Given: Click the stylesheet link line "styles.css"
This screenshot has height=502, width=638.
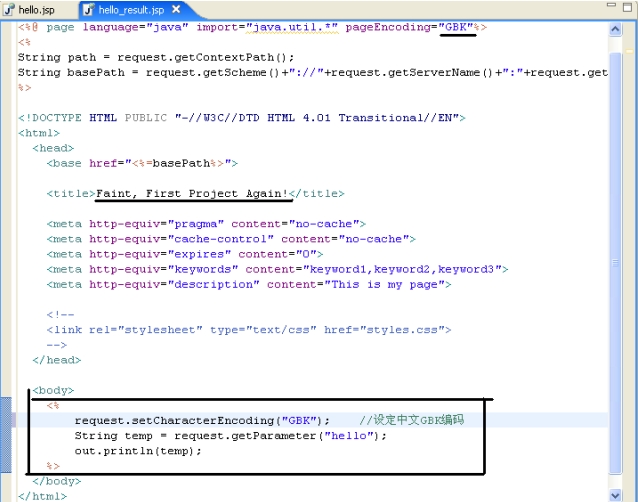Looking at the screenshot, I should [249, 330].
